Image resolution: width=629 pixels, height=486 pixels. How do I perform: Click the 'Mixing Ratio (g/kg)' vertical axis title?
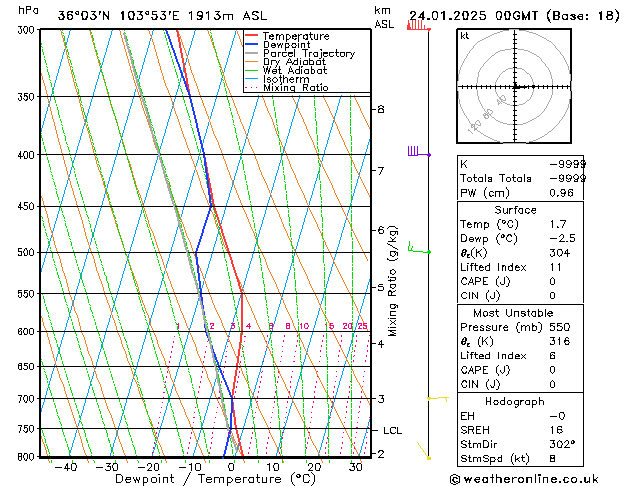pos(393,281)
